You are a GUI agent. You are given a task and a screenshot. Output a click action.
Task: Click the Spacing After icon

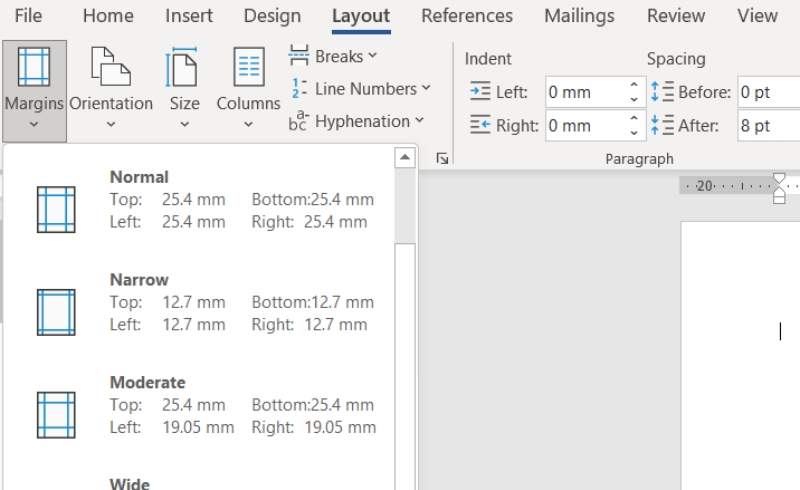pyautogui.click(x=662, y=125)
